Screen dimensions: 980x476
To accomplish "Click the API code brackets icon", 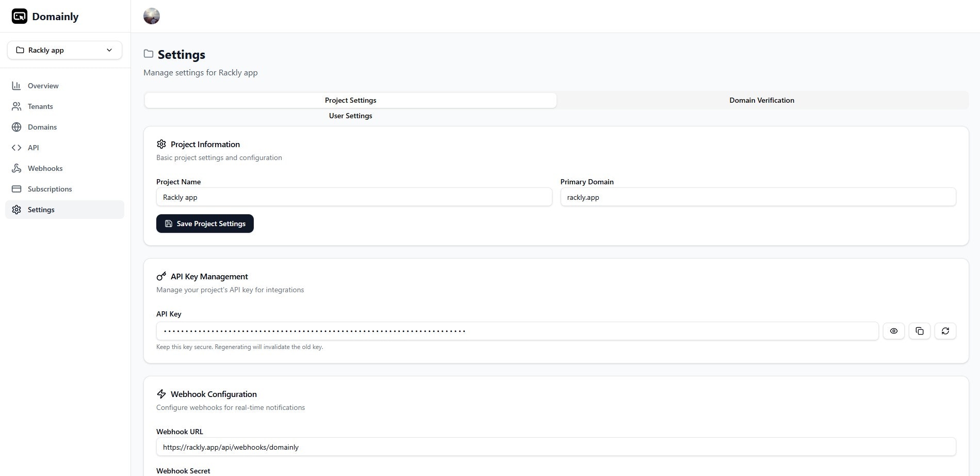I will (x=17, y=148).
